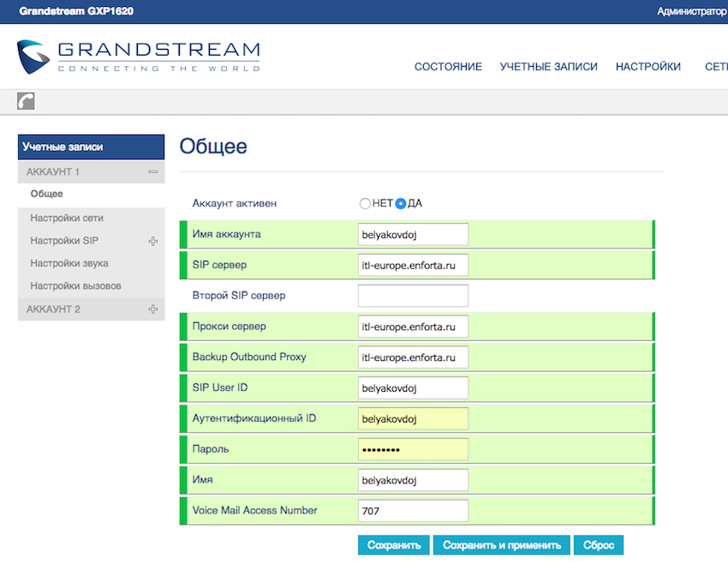Click the phone handset icon
This screenshot has width=728, height=564.
pyautogui.click(x=26, y=101)
